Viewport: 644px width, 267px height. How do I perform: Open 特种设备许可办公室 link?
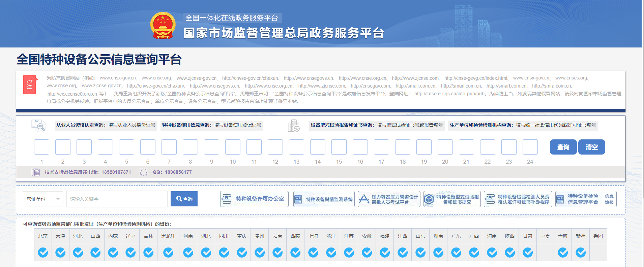coord(254,199)
